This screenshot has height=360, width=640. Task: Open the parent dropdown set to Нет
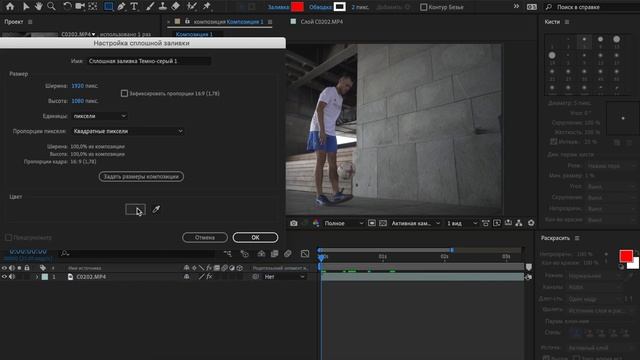click(x=284, y=277)
